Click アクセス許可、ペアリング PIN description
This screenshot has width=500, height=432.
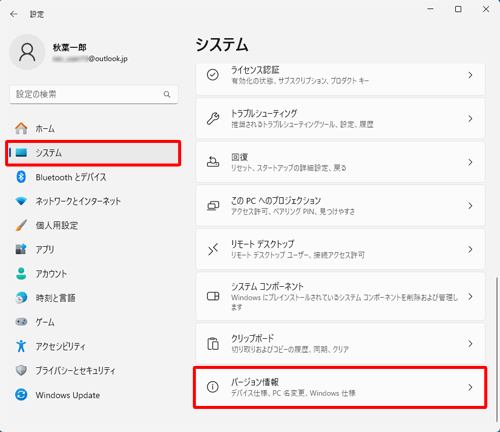click(x=293, y=212)
